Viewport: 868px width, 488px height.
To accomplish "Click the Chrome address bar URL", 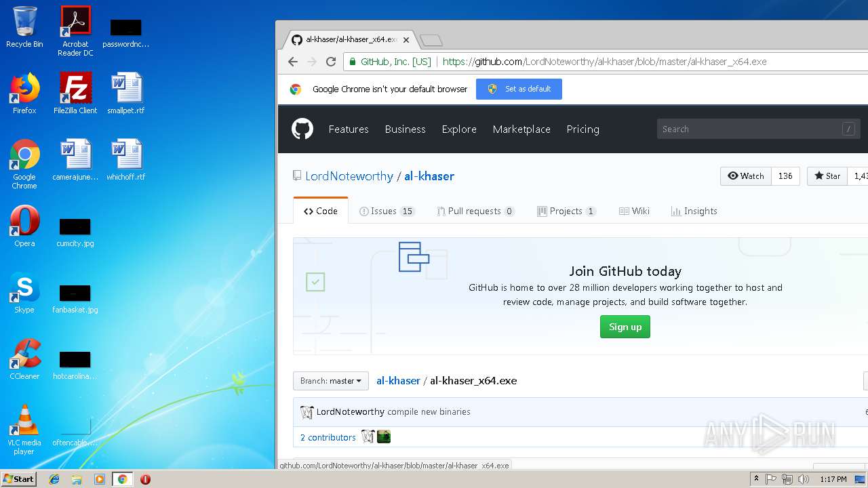I will [x=604, y=62].
